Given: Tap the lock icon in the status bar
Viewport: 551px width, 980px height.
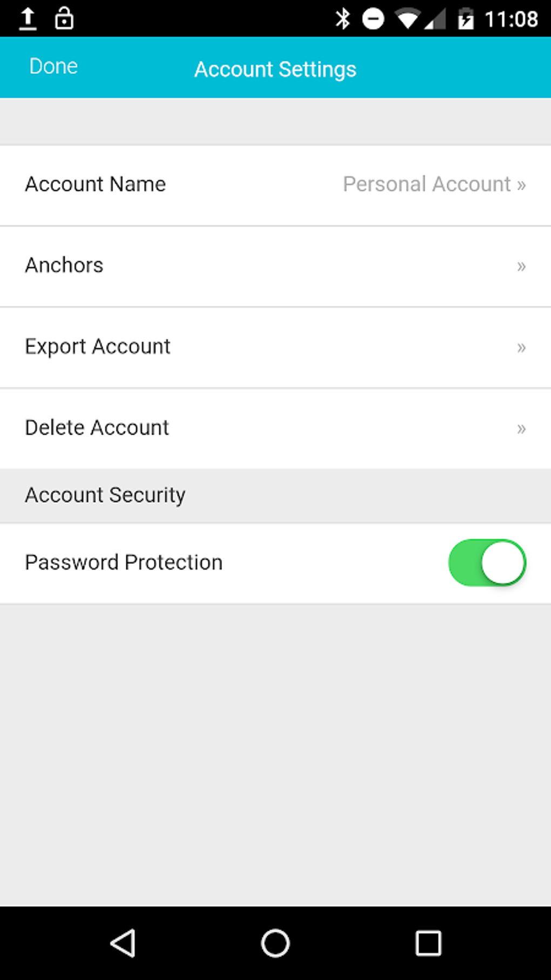Looking at the screenshot, I should (64, 18).
